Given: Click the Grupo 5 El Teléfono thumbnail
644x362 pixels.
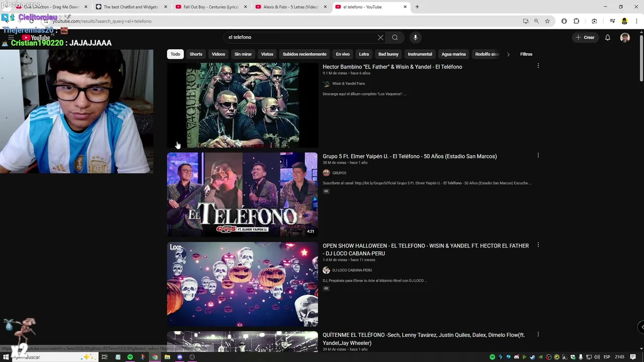Looking at the screenshot, I should [243, 195].
